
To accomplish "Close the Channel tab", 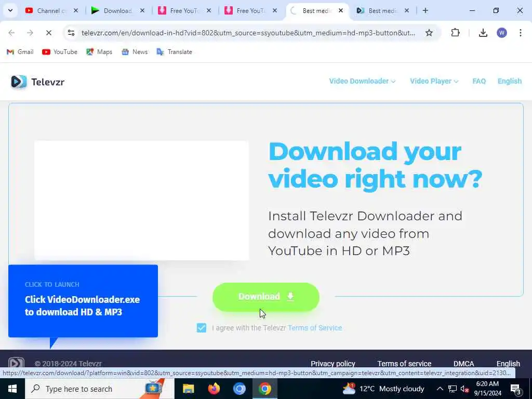I will [76, 10].
